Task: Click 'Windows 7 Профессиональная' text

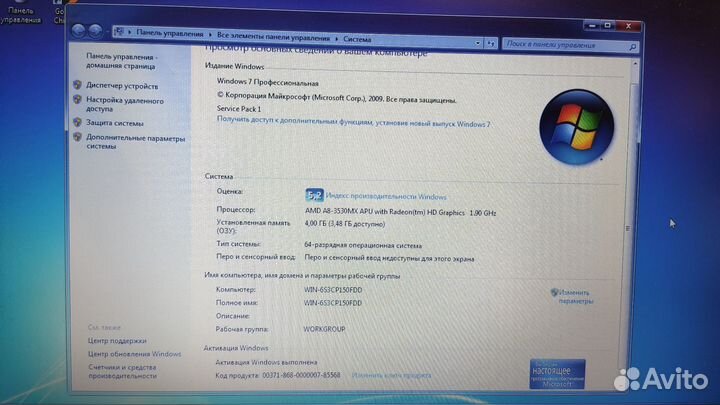Action: tap(267, 82)
